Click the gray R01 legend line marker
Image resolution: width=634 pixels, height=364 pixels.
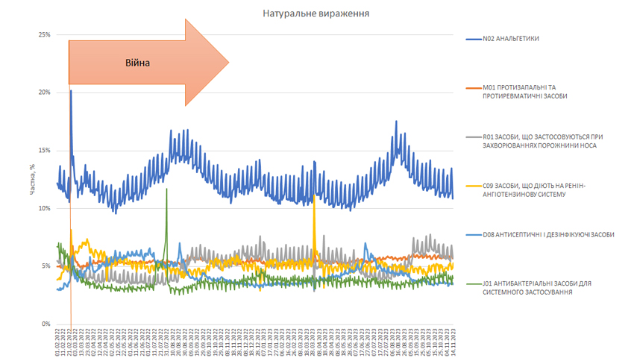473,136
